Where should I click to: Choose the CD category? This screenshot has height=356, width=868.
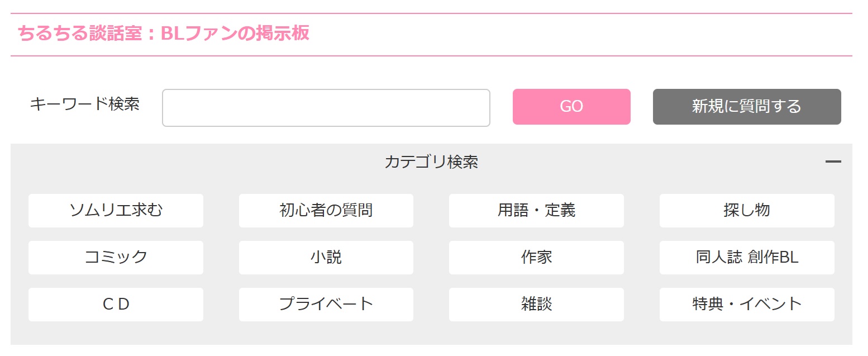pyautogui.click(x=116, y=305)
